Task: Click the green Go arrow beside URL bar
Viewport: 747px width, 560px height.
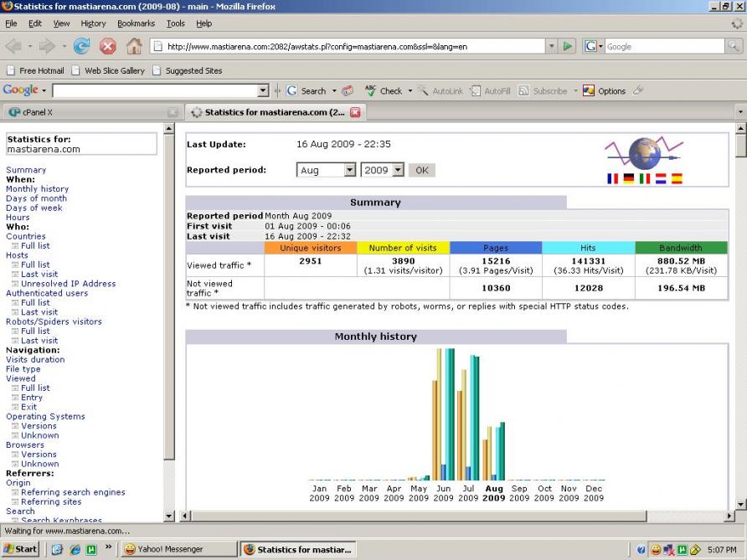Action: tap(569, 47)
